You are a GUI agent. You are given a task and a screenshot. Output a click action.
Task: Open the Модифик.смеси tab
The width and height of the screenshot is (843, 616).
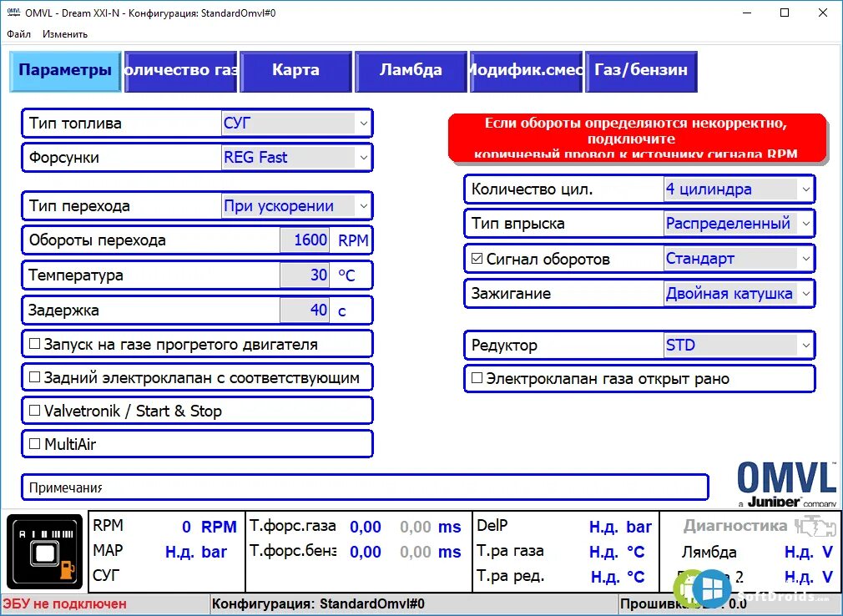coord(526,71)
